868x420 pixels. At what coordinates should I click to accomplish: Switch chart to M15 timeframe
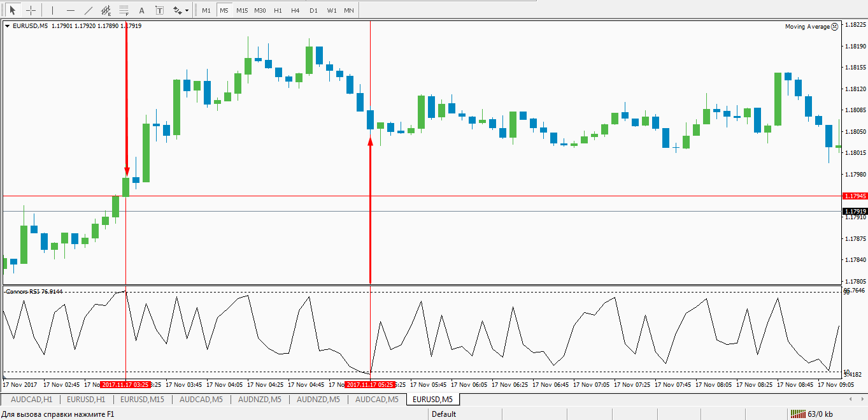(242, 10)
